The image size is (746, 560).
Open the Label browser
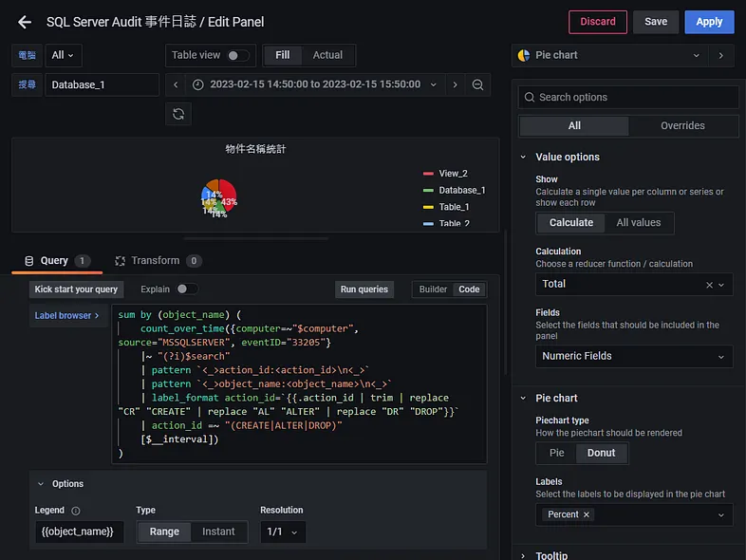click(x=67, y=315)
